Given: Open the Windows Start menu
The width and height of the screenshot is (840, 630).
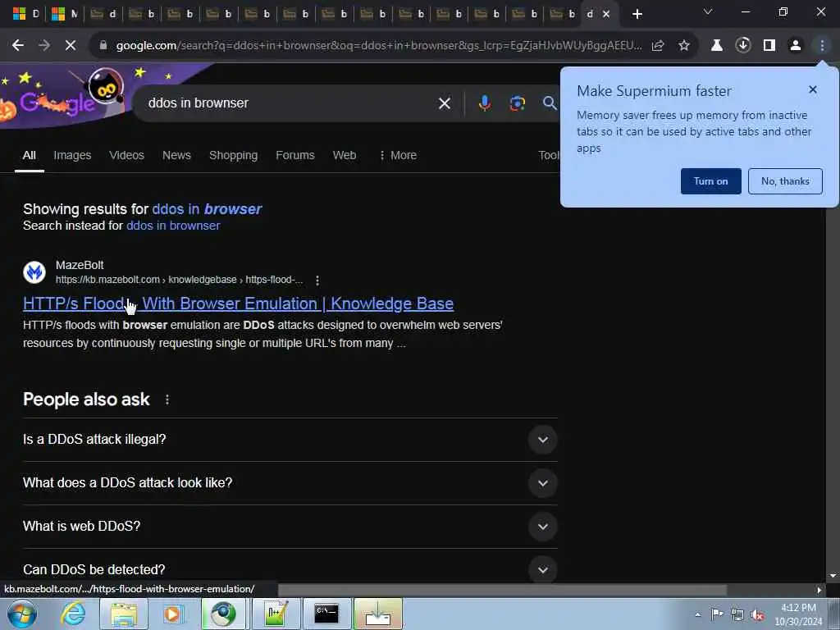Looking at the screenshot, I should coord(21,614).
